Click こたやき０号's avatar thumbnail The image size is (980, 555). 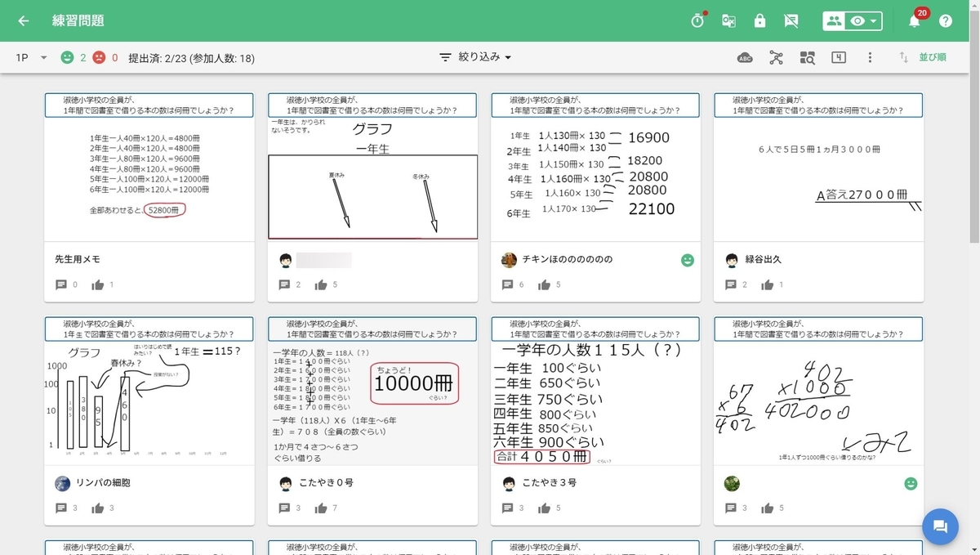coord(285,483)
